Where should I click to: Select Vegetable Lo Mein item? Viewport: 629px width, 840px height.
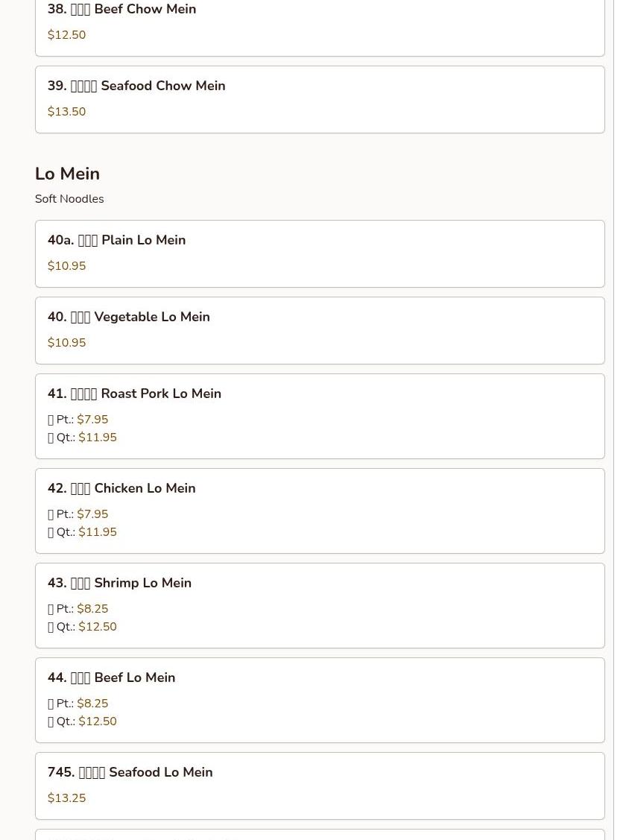coord(320,330)
